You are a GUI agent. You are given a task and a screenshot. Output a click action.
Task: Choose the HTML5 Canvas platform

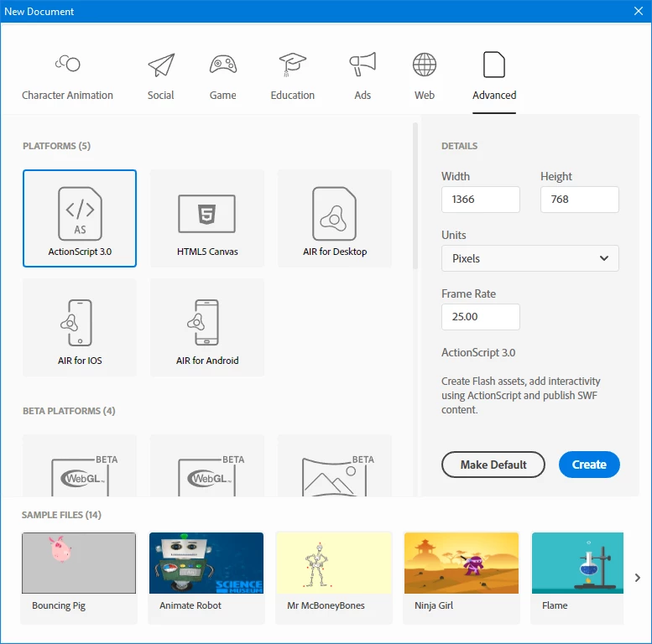tap(207, 218)
